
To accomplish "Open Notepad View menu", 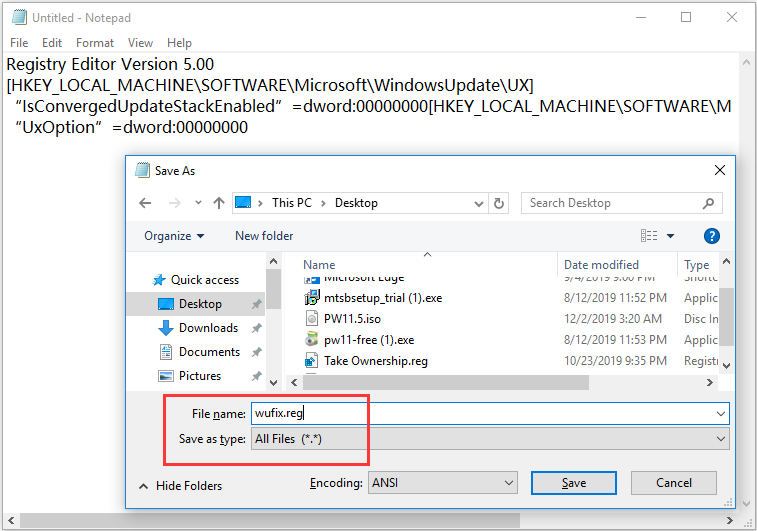I will (140, 43).
